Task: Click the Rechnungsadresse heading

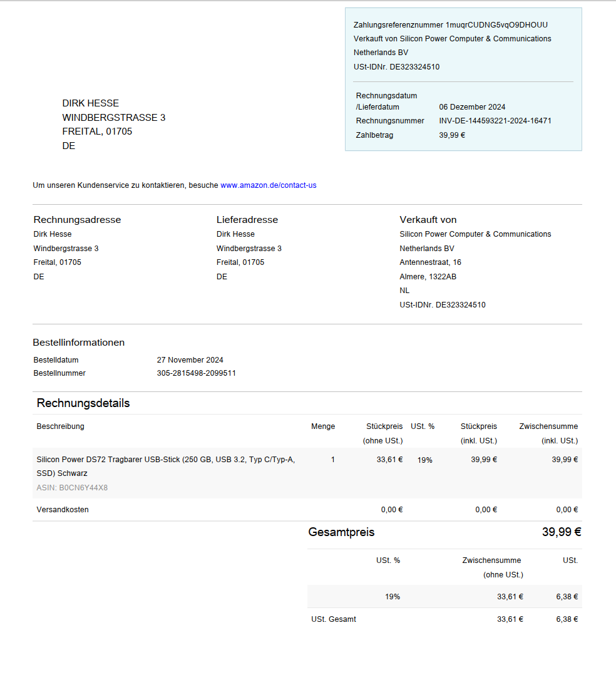Action: 77,220
